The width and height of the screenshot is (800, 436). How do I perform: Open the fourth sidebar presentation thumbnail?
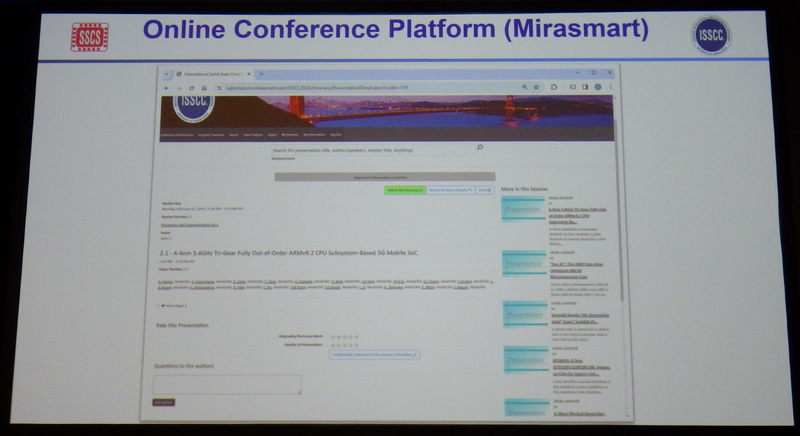526,360
